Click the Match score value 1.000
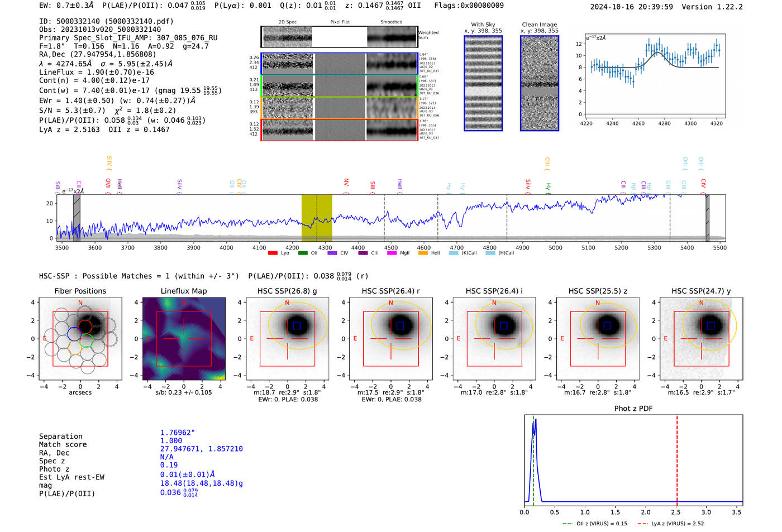The width and height of the screenshot is (782, 532). 171,440
